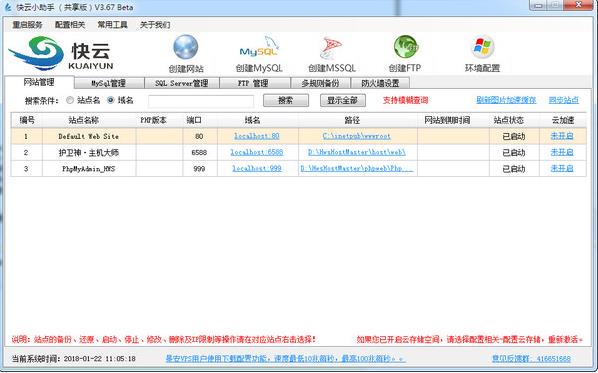The height and width of the screenshot is (373, 598).
Task: Click the current system time text
Action: (74, 359)
